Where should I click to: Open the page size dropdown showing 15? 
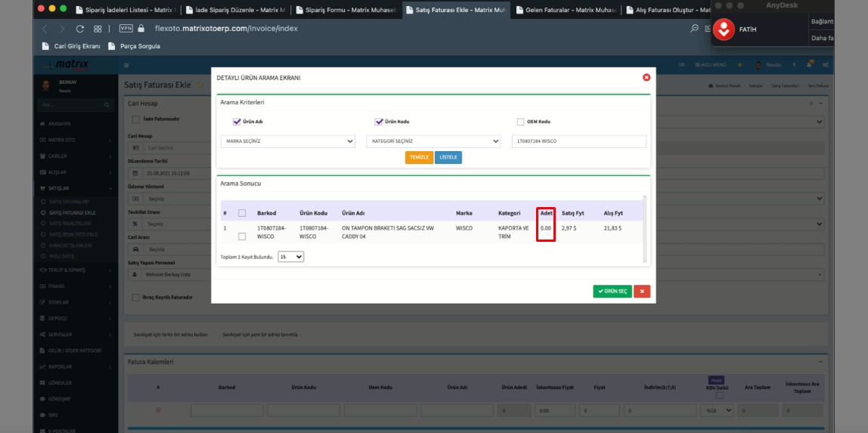click(290, 257)
